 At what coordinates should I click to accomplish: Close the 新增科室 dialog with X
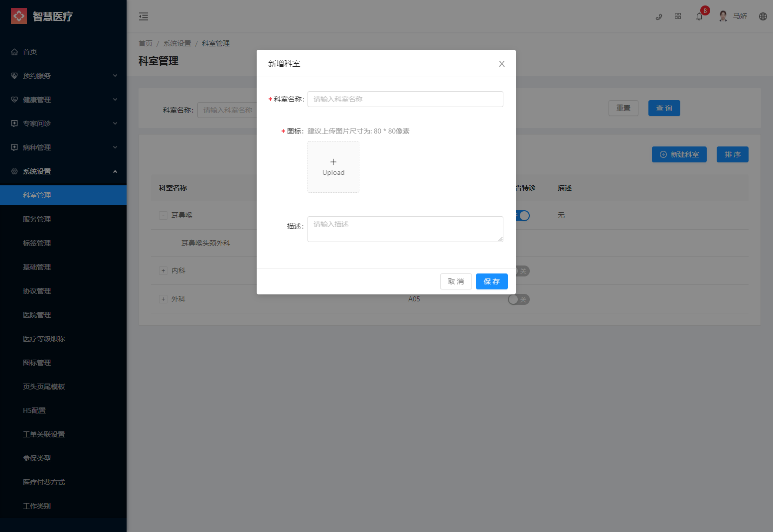tap(502, 64)
